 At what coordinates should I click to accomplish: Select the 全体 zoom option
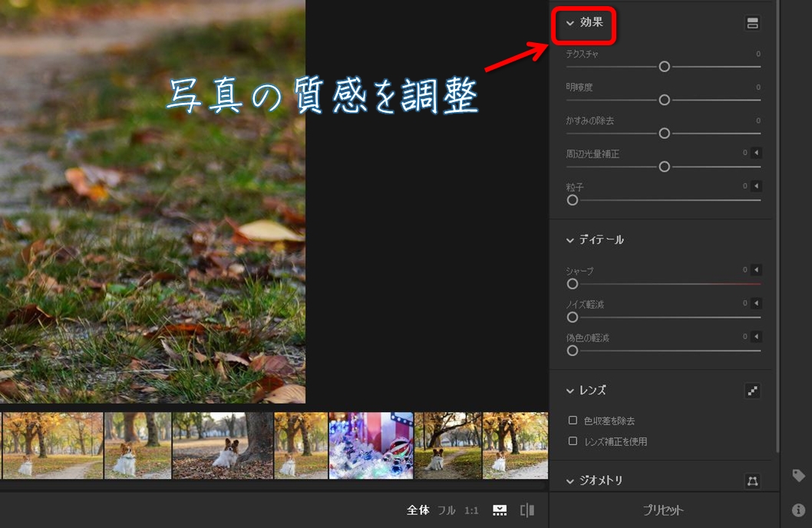coord(418,510)
